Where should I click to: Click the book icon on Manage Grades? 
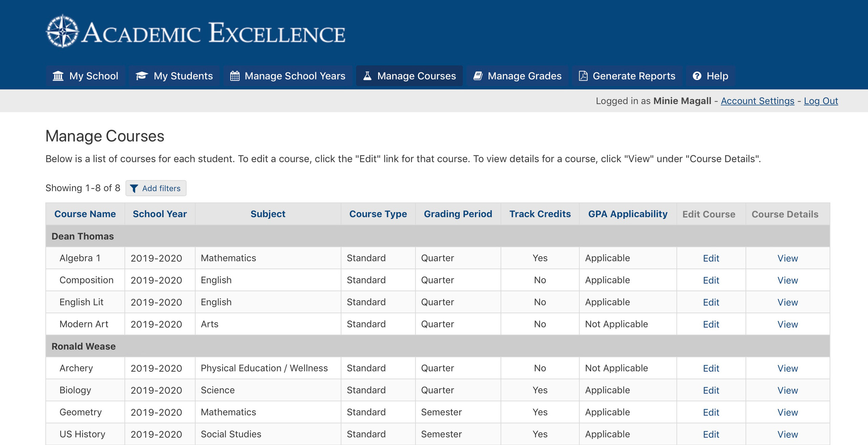478,76
